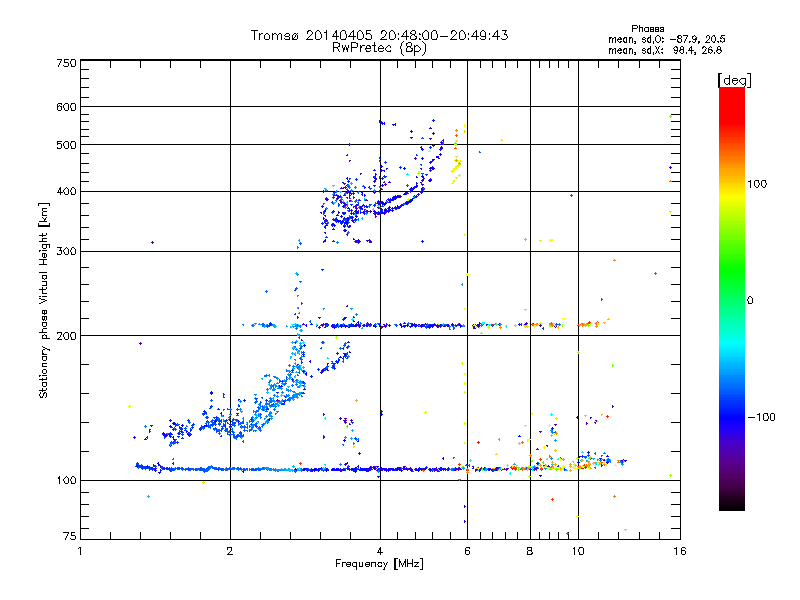This screenshot has width=800, height=600.
Task: Click the y-axis tick label '75'
Action: pyautogui.click(x=70, y=536)
